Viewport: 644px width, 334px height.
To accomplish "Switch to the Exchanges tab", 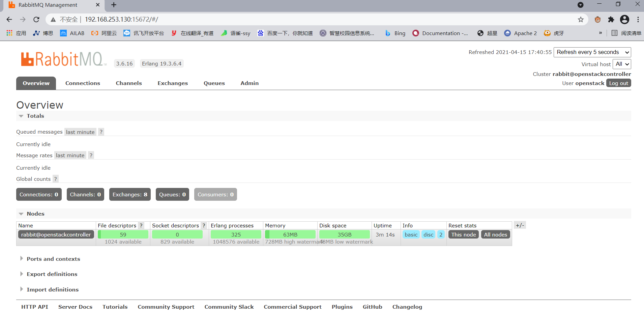I will [x=173, y=83].
